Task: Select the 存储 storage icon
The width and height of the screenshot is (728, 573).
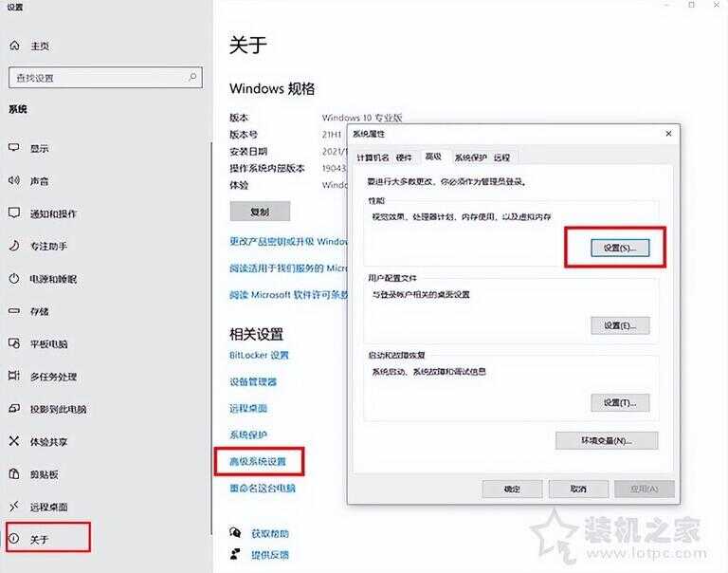Action: (x=14, y=311)
